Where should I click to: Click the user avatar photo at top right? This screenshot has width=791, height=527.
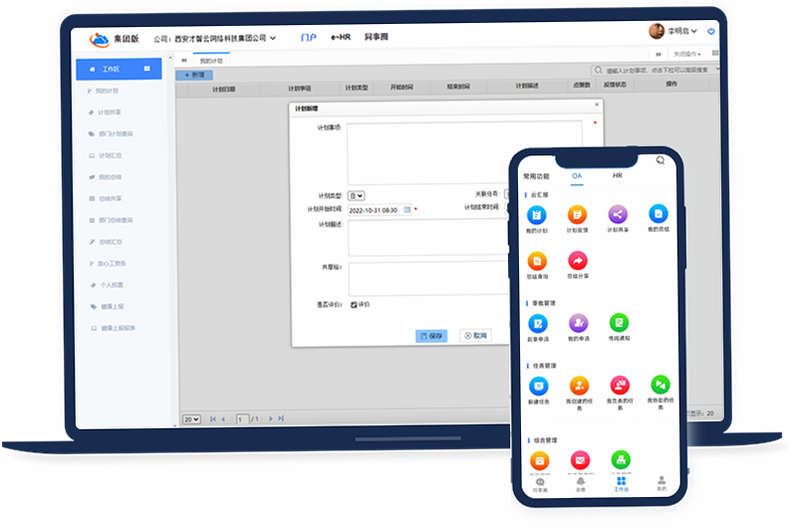point(656,31)
